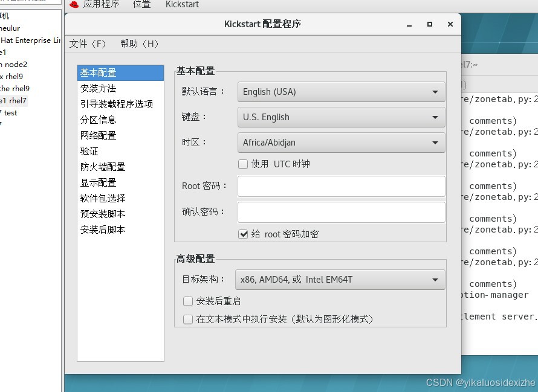The height and width of the screenshot is (392, 538).
Task: Open the Kickstart application menu in top panel
Action: pyautogui.click(x=182, y=4)
